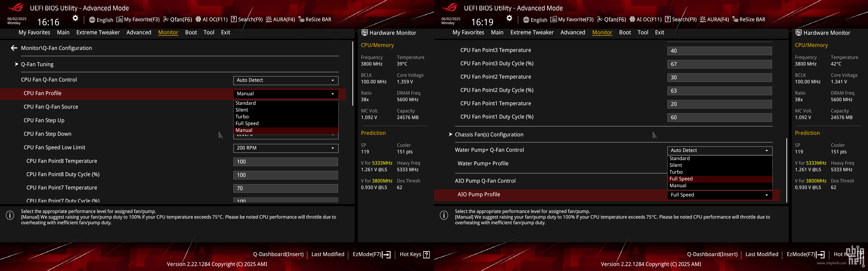Select Turbo in CPU Fan Profile list
Screen dimensions: 868x271
pyautogui.click(x=286, y=117)
